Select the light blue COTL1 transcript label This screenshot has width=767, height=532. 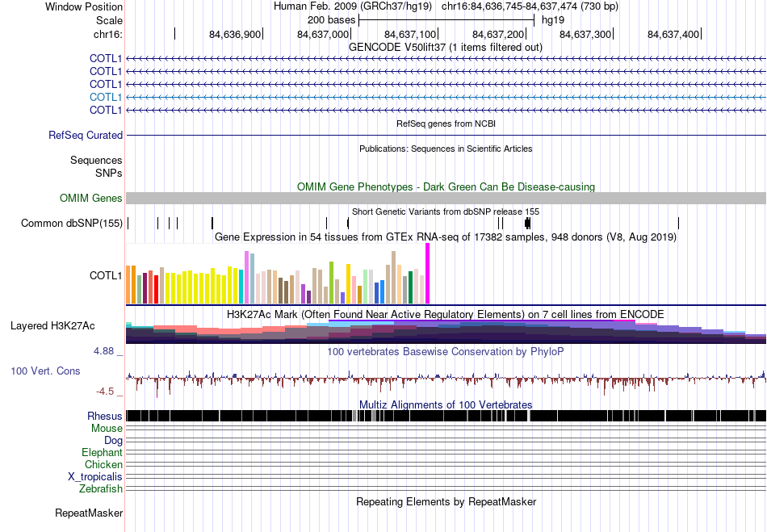(106, 97)
